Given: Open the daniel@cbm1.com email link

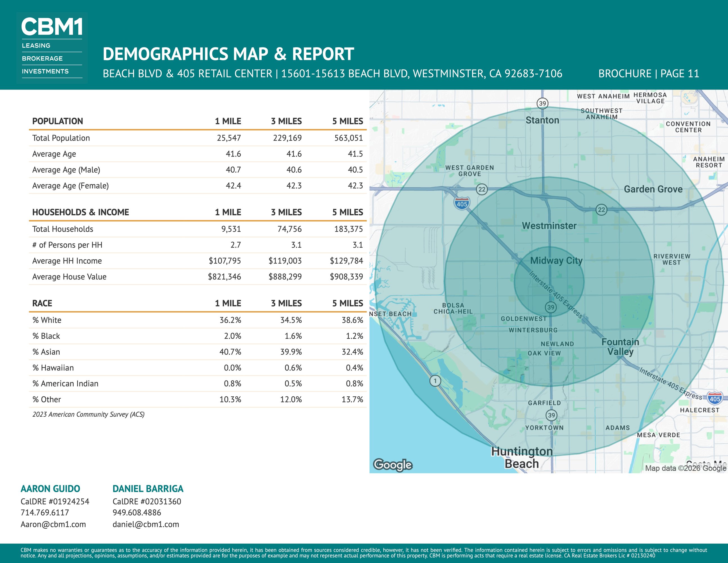Looking at the screenshot, I should [x=146, y=524].
